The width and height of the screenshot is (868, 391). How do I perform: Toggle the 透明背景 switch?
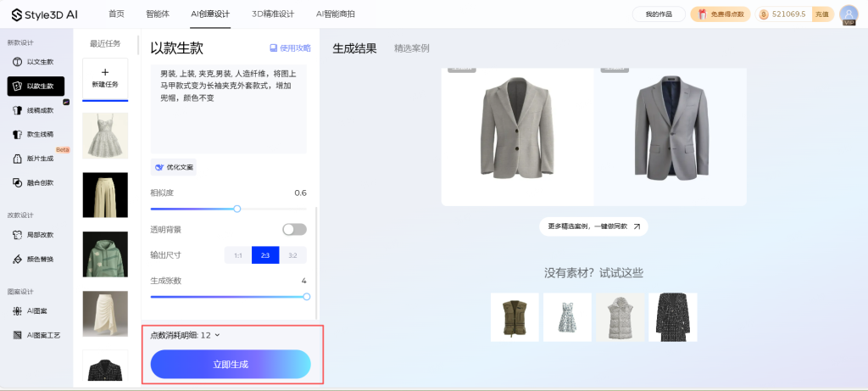point(294,229)
